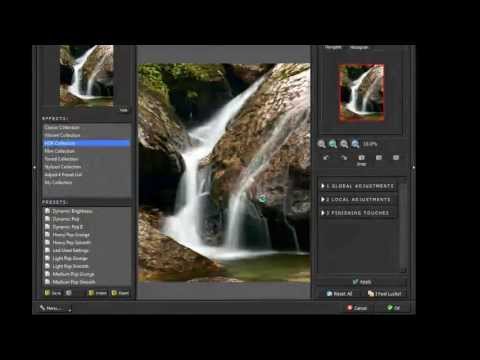Image resolution: width=480 pixels, height=360 pixels.
Task: Select My Collection in Effects list
Action: (x=87, y=183)
